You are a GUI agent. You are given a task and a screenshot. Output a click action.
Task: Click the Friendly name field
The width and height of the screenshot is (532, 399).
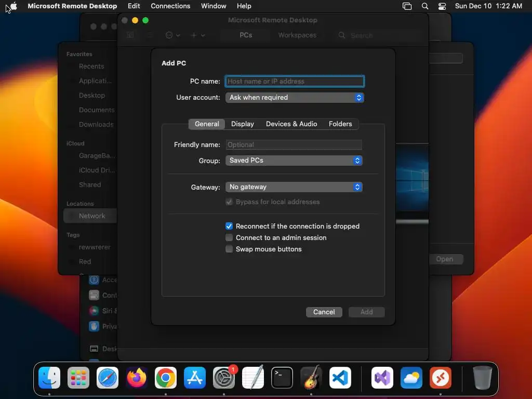[x=294, y=145]
